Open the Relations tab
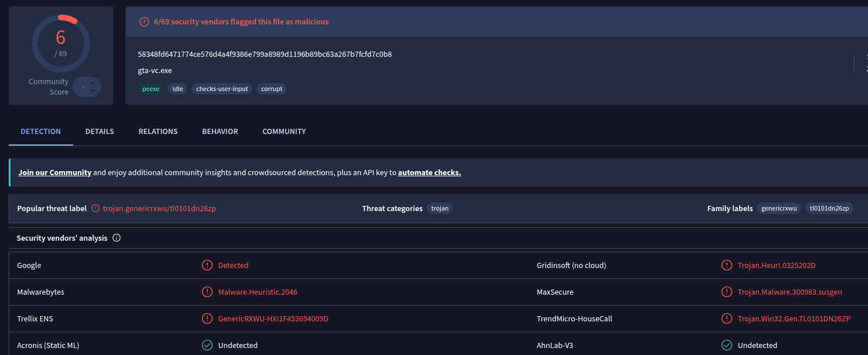This screenshot has height=355, width=868. [158, 132]
